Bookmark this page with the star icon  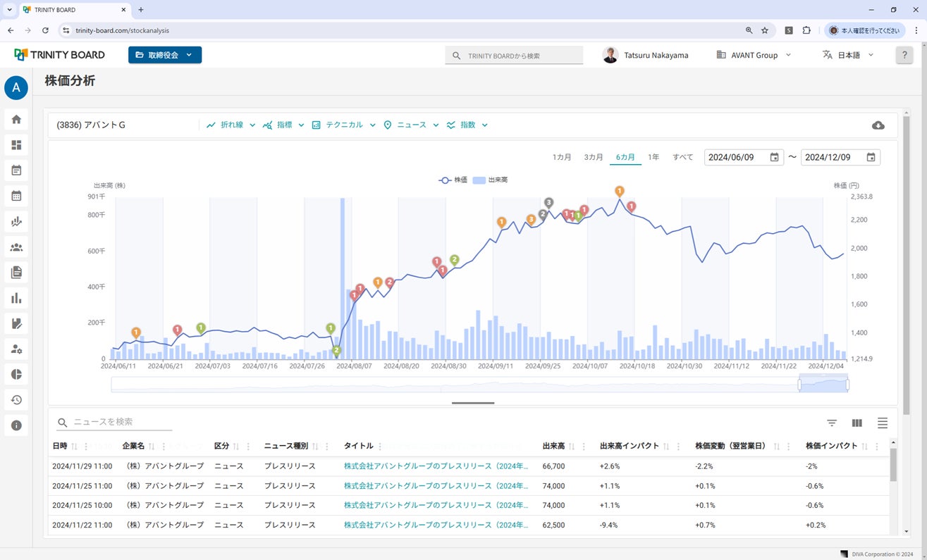pos(765,30)
